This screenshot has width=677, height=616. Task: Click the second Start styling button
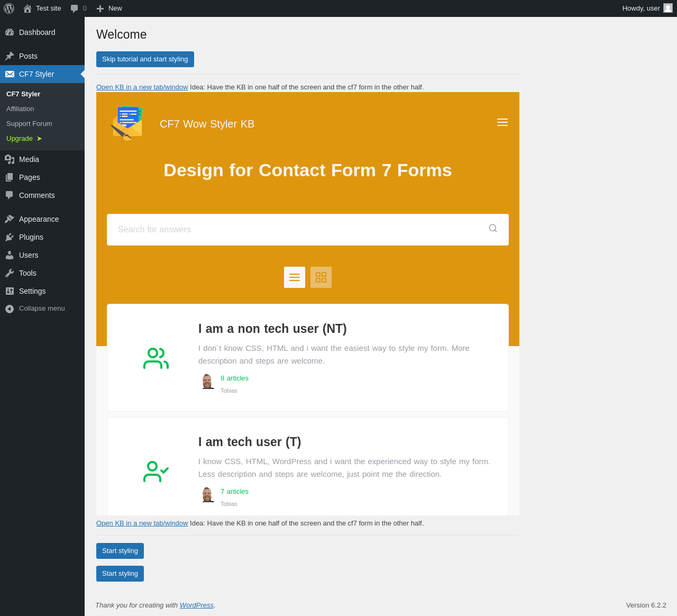coord(120,574)
